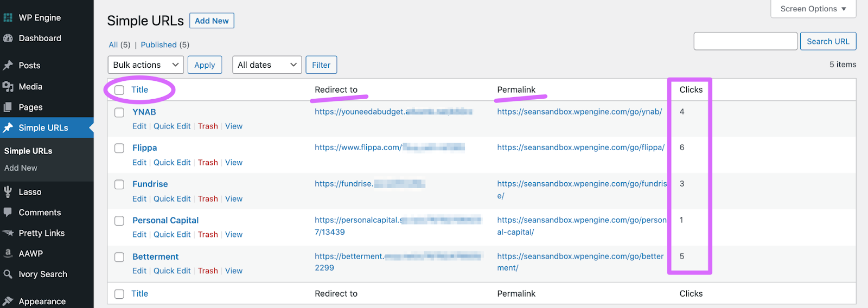Expand the Screen Options panel
868x308 pixels.
pyautogui.click(x=813, y=9)
